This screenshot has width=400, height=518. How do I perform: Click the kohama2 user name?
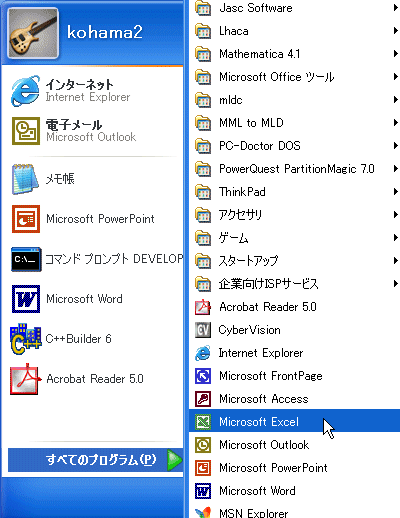(x=105, y=32)
